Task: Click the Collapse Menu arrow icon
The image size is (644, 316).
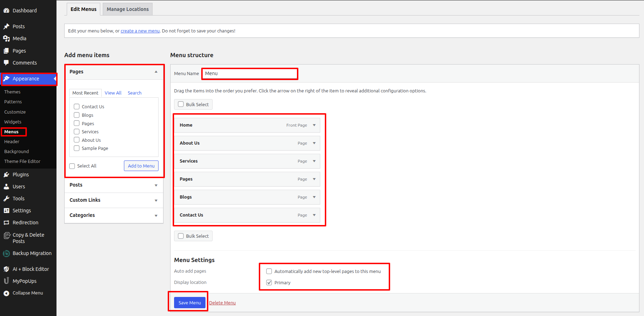Action: pyautogui.click(x=6, y=293)
